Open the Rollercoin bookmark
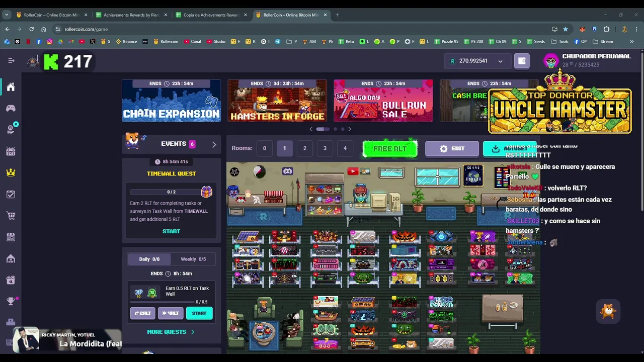This screenshot has width=644, height=362. tap(166, 41)
